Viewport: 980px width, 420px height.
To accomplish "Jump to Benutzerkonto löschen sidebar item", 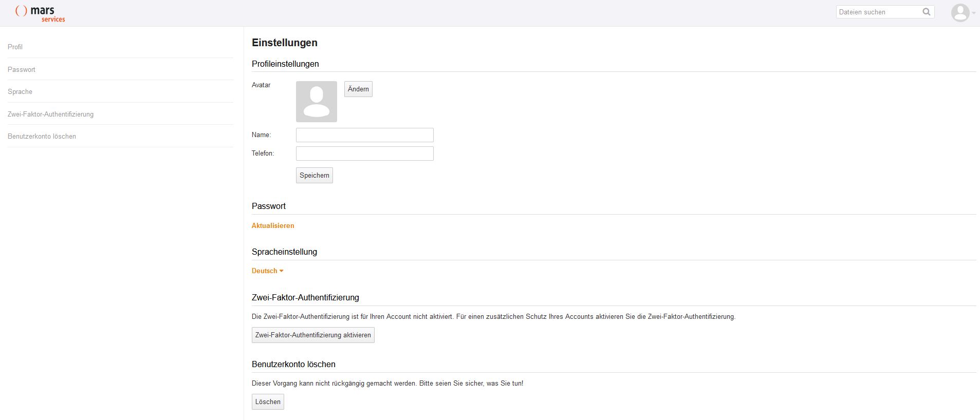I will (42, 136).
